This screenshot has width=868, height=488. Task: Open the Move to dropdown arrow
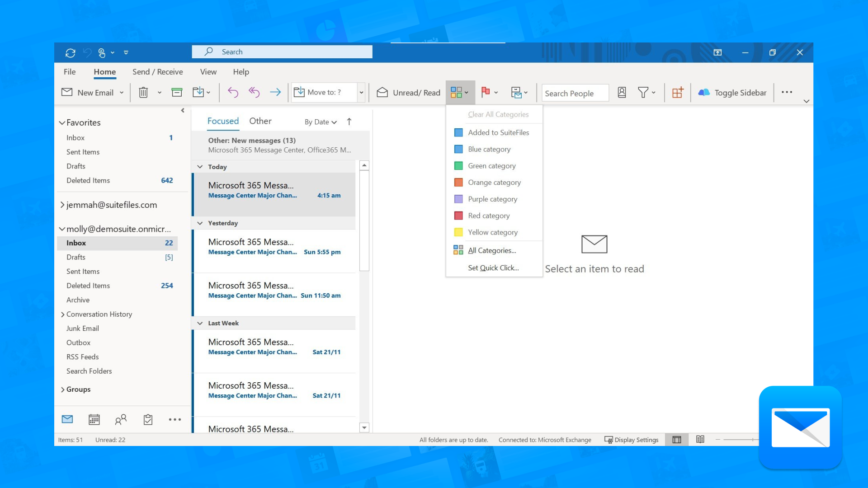pyautogui.click(x=361, y=92)
